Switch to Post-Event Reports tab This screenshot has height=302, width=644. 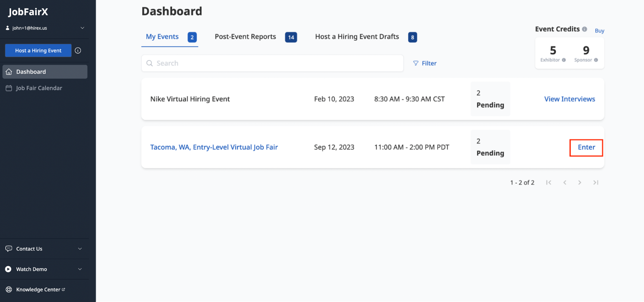tap(245, 36)
